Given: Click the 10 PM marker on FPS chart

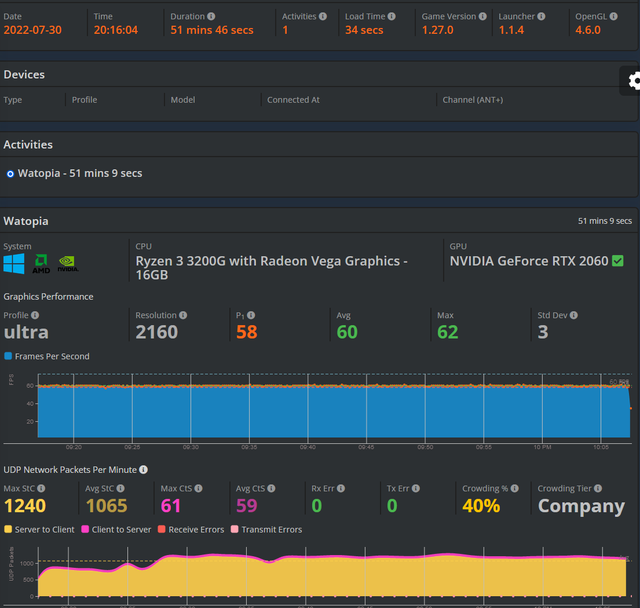Looking at the screenshot, I should [x=542, y=447].
